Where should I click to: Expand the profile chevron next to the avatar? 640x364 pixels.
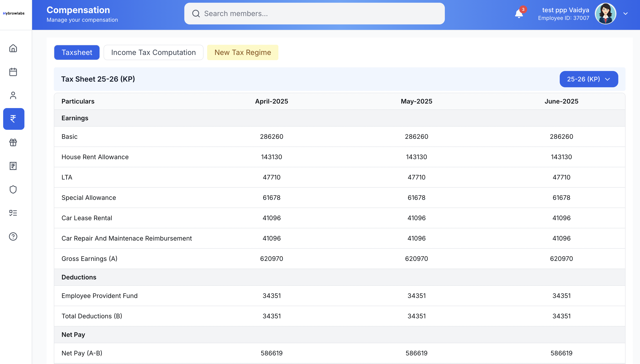pos(625,13)
